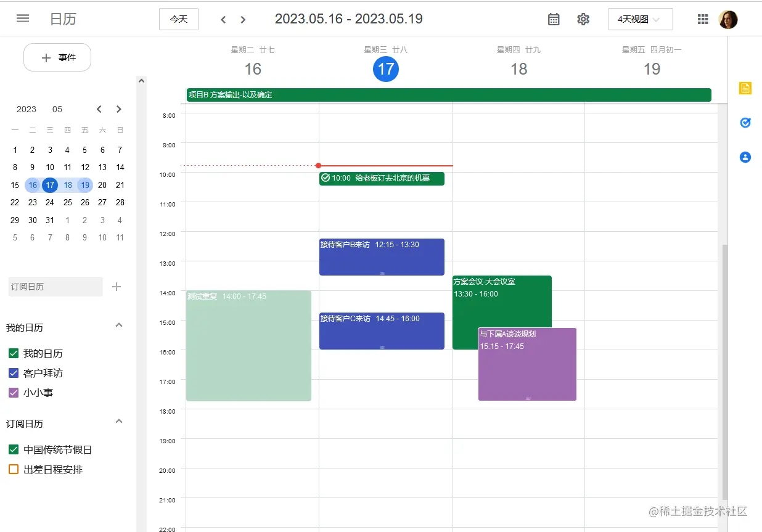Add a subscription calendar with the plus icon

(x=116, y=286)
